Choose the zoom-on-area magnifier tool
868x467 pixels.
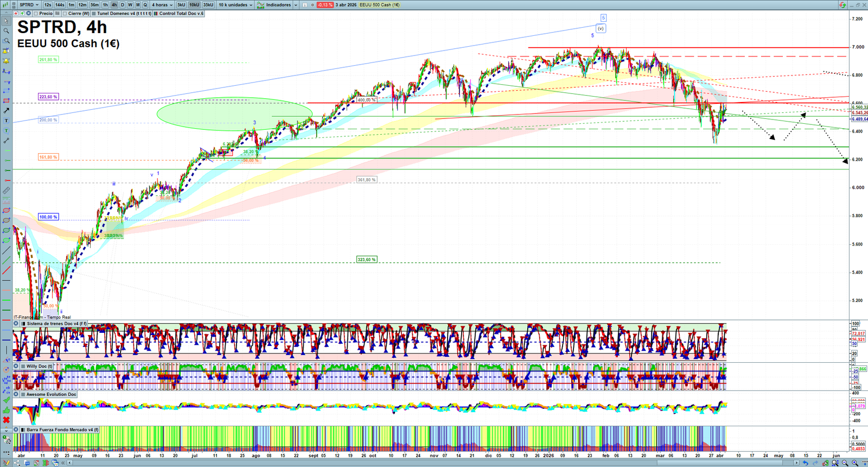pyautogui.click(x=7, y=41)
